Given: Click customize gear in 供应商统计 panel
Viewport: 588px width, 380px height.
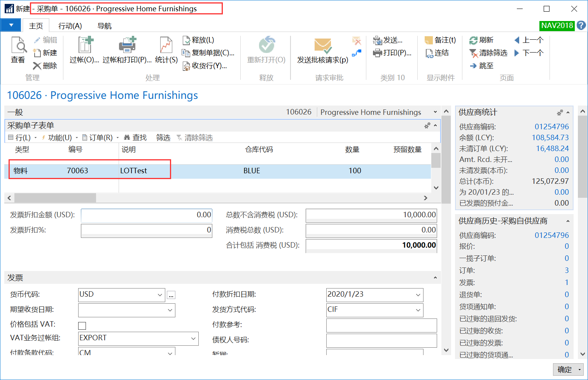Looking at the screenshot, I should tap(560, 113).
